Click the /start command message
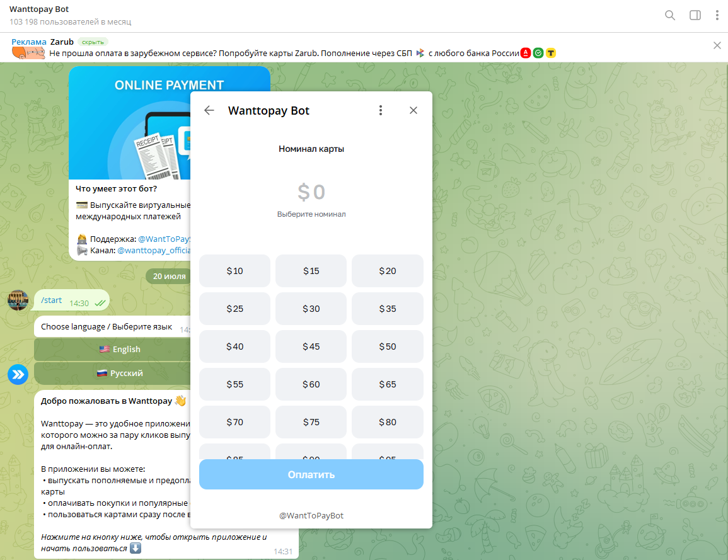728x560 pixels. point(51,300)
